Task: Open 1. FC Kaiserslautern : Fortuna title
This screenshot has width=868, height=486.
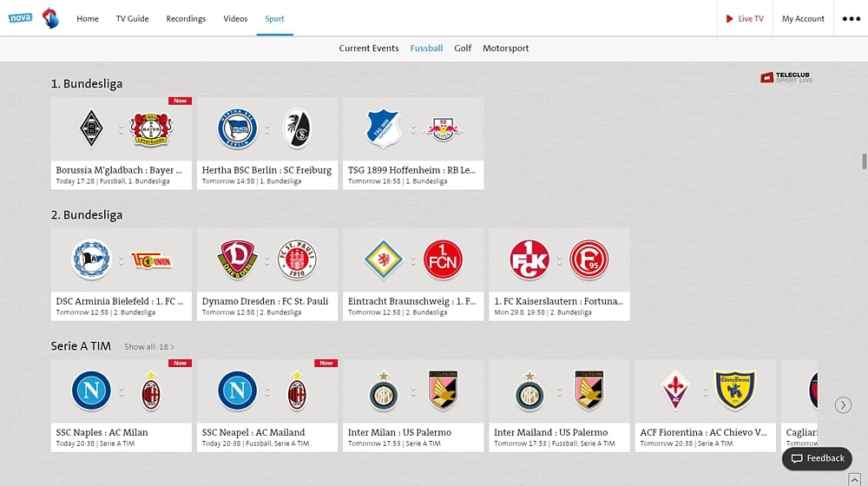Action: pos(558,301)
